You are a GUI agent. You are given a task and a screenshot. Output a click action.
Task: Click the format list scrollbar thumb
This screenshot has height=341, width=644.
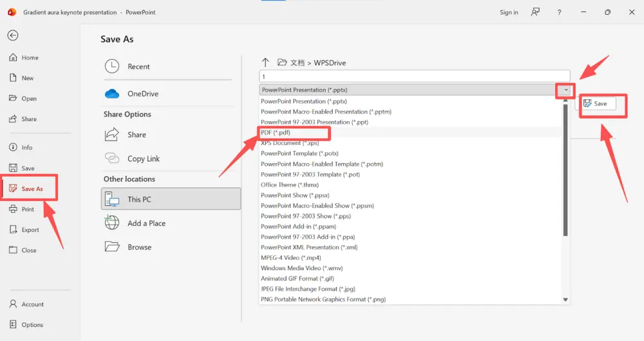coord(565,170)
